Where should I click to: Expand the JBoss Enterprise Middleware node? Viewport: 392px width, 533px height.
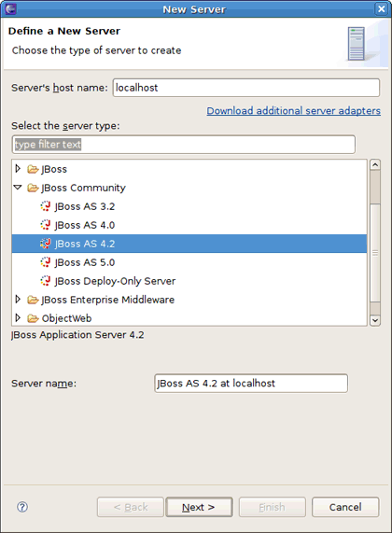click(18, 300)
